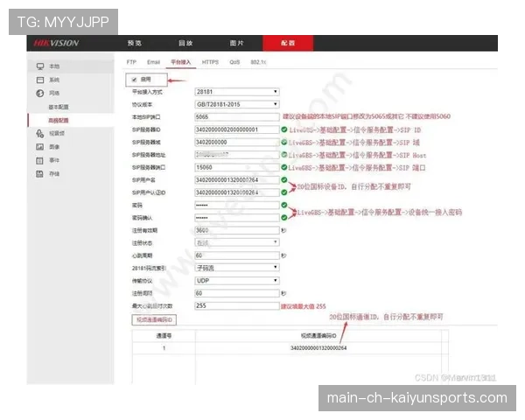Image resolution: width=525 pixels, height=420 pixels.
Task: Open the 传输协议 dropdown showing UDP
Action: tap(237, 280)
